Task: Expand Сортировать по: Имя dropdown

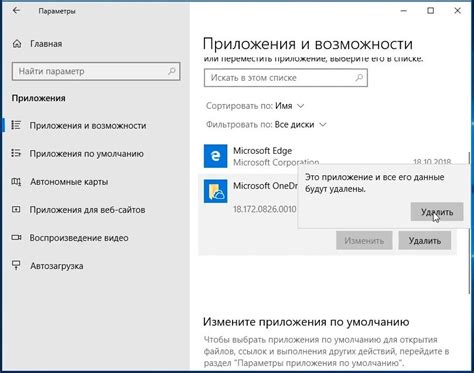Action: tap(255, 106)
